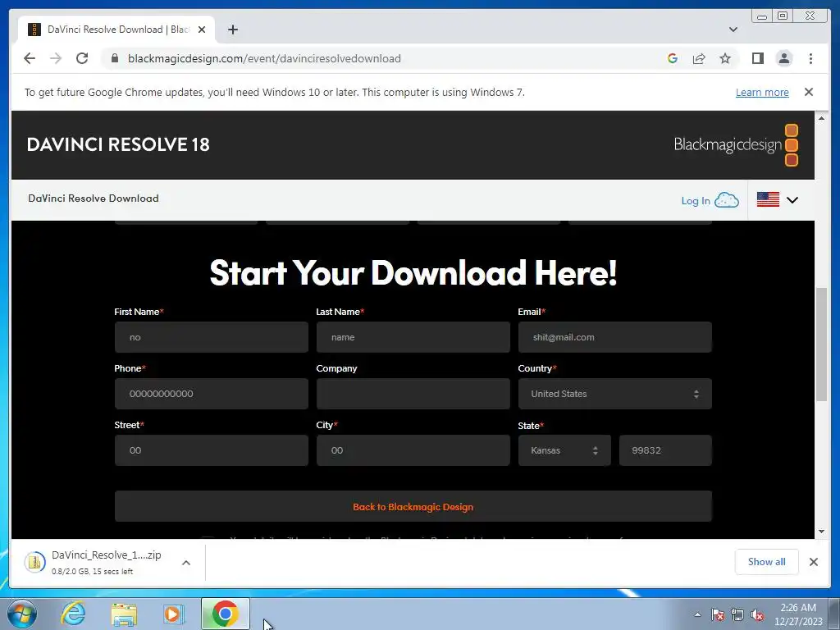Click the vertical scrollbar thumb
Screen dimensions: 840x630
pyautogui.click(x=822, y=345)
